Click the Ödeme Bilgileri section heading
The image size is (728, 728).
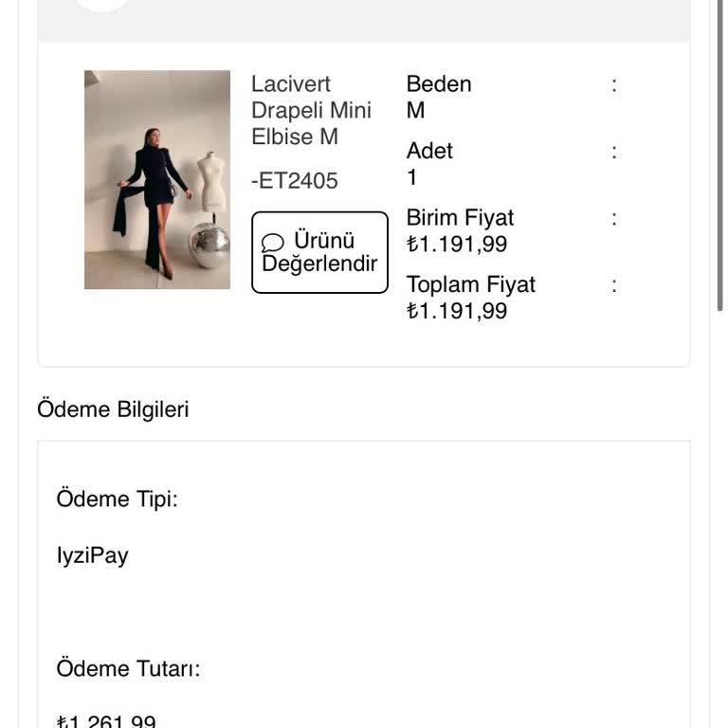point(113,409)
